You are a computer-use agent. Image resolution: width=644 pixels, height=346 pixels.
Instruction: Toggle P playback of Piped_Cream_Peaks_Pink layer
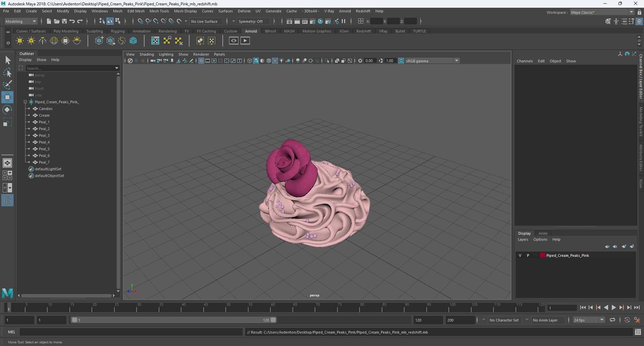tap(528, 255)
